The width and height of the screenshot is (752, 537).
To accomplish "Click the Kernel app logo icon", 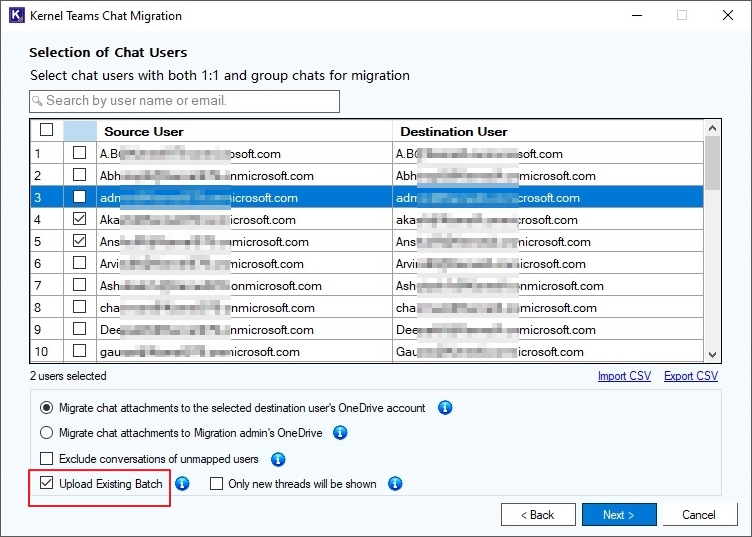I will (x=16, y=15).
